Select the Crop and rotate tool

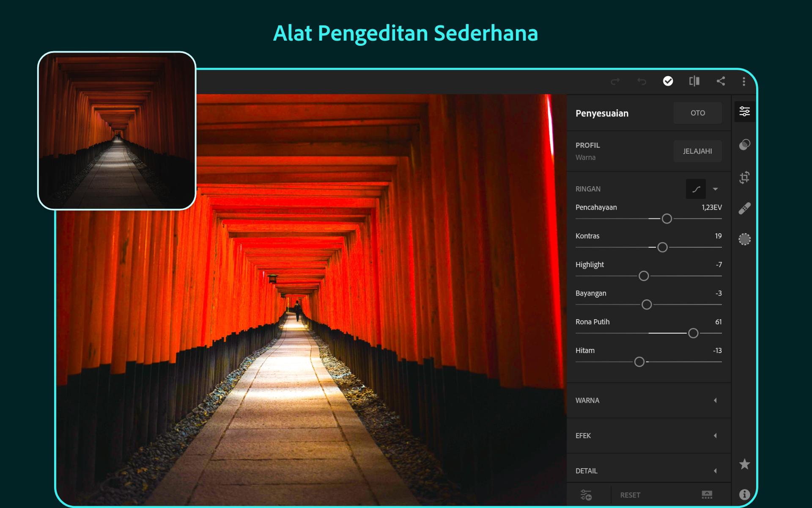coord(744,177)
